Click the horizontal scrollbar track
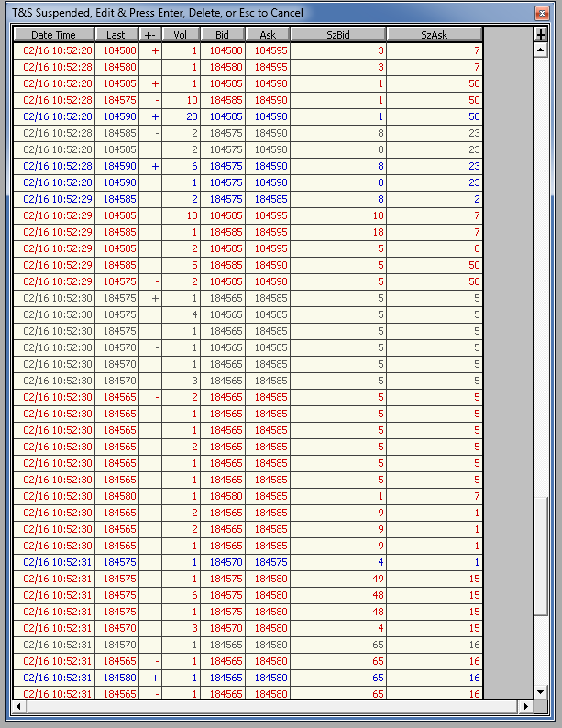The height and width of the screenshot is (728, 562). point(272,706)
